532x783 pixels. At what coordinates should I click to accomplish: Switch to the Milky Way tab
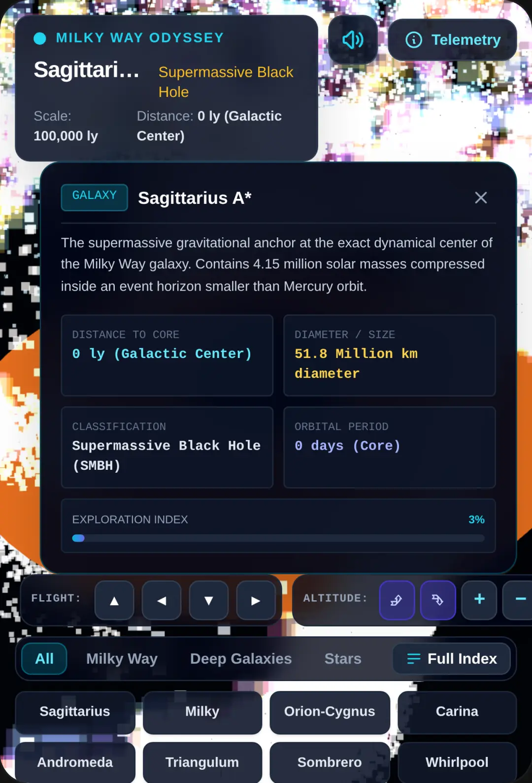(122, 658)
